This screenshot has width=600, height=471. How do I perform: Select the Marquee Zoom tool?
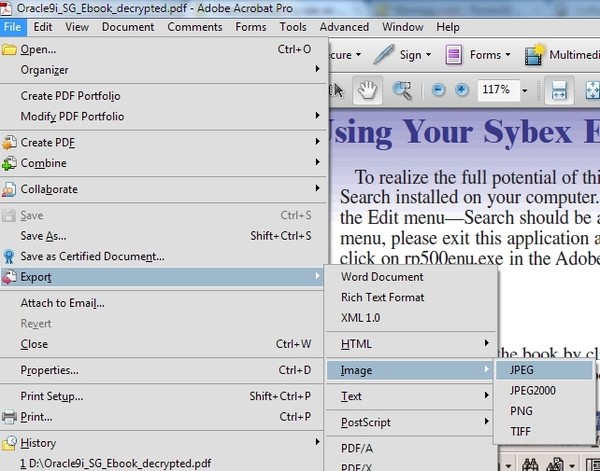[x=402, y=90]
